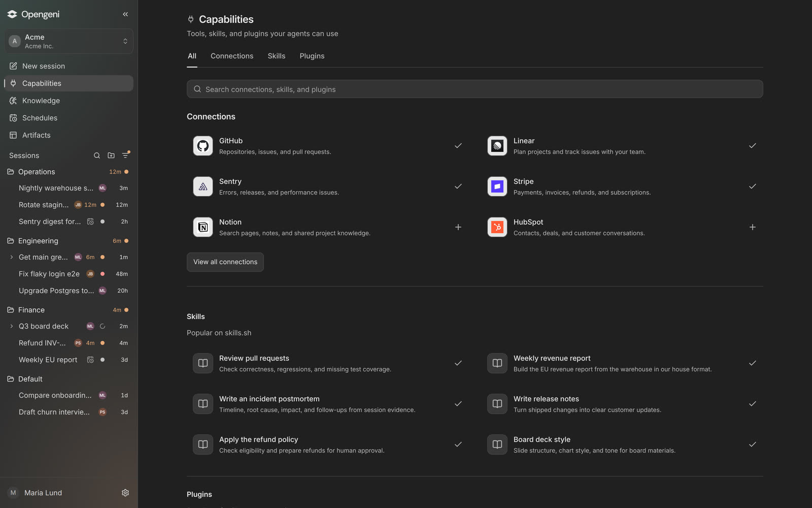
Task: Click the Board deck style book icon
Action: (x=497, y=444)
